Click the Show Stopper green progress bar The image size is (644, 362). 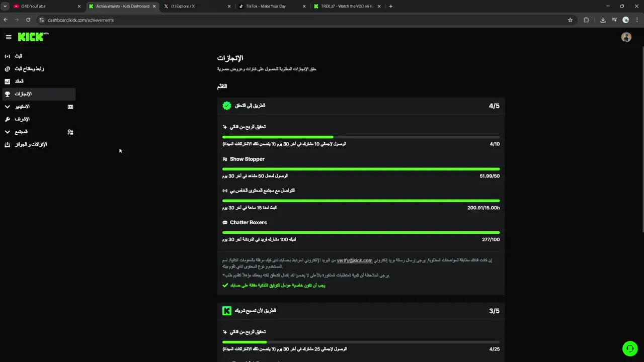coord(361,169)
